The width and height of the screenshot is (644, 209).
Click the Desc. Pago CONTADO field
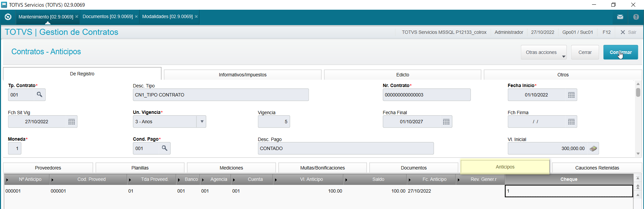tap(345, 148)
